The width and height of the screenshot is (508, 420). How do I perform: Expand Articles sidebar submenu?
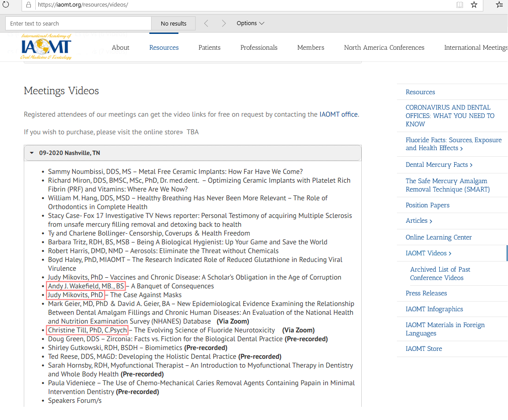(x=430, y=221)
